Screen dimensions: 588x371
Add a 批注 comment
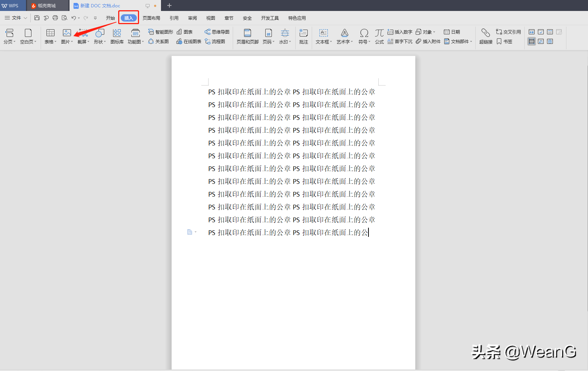pos(304,37)
